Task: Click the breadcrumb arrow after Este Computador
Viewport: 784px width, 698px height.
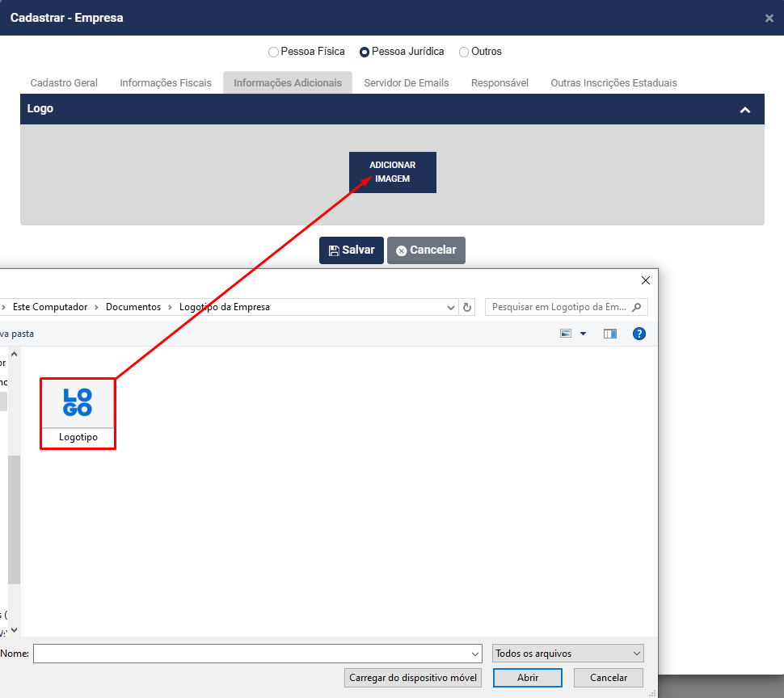Action: (x=96, y=307)
